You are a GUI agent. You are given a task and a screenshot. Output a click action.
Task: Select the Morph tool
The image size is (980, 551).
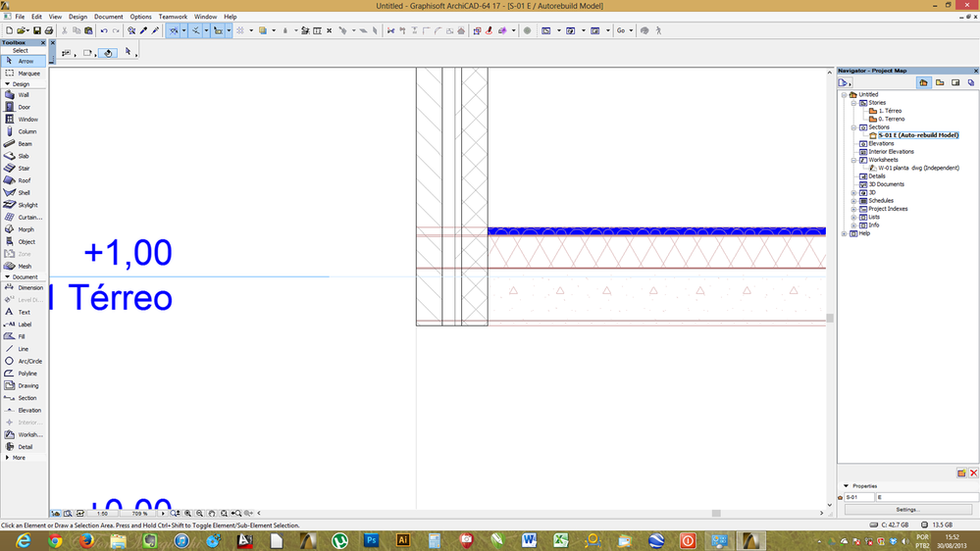click(x=25, y=229)
